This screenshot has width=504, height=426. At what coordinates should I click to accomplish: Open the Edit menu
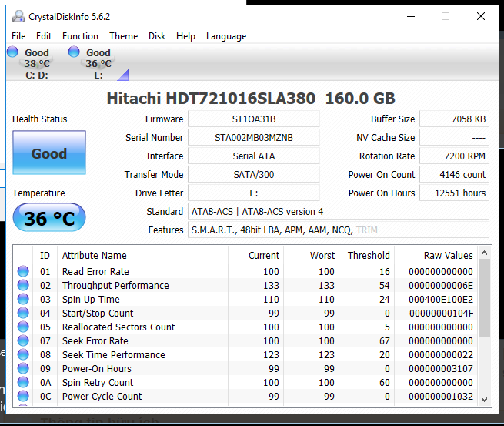(x=44, y=36)
